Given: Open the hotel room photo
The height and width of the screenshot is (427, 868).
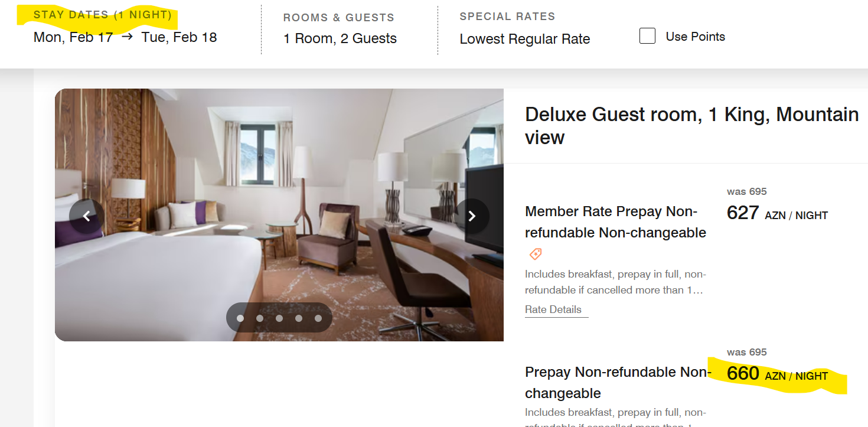Looking at the screenshot, I should (279, 215).
